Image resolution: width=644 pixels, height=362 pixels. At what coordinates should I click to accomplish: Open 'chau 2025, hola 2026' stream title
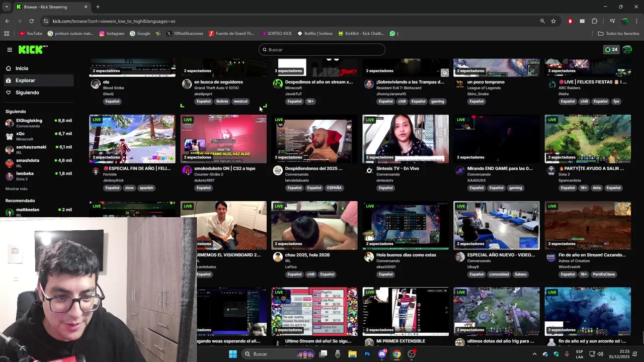(307, 255)
